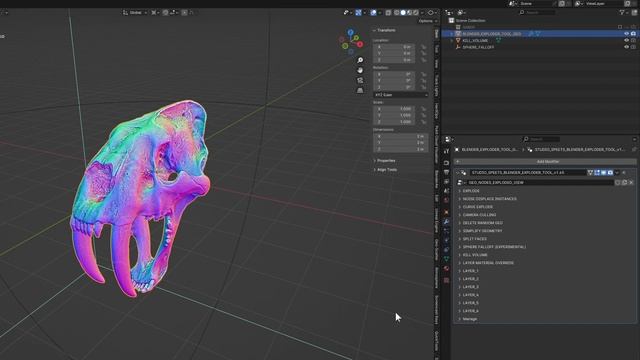Viewport: 640px width, 360px height.
Task: Click the zoom magnifier icon in viewport
Action: point(360,60)
